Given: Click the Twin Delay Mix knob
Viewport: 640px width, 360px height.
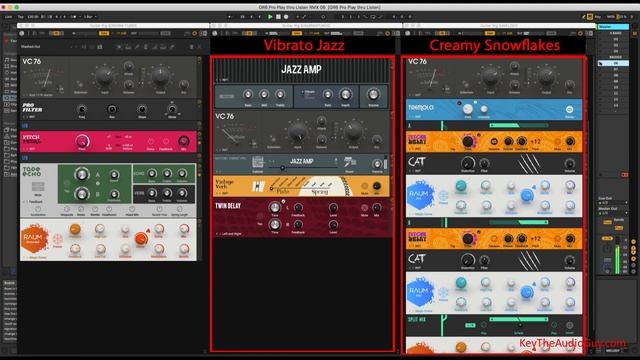Looking at the screenshot, I should click(377, 208).
